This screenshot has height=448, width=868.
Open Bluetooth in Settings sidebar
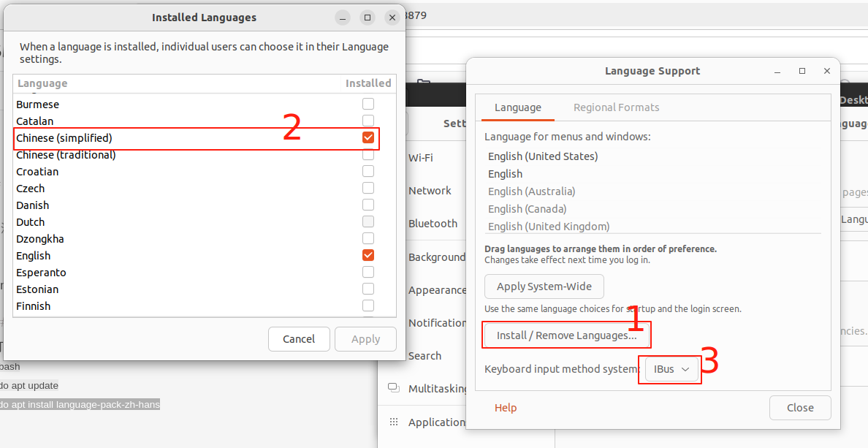coord(433,224)
